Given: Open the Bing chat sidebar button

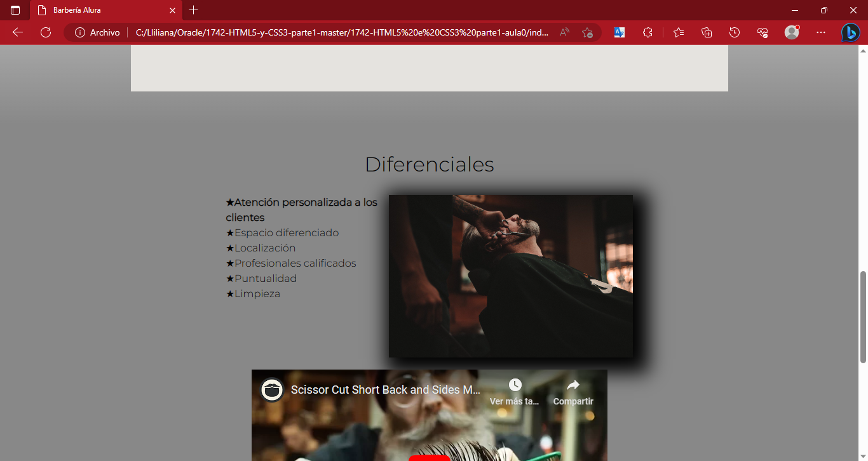Looking at the screenshot, I should pyautogui.click(x=851, y=32).
